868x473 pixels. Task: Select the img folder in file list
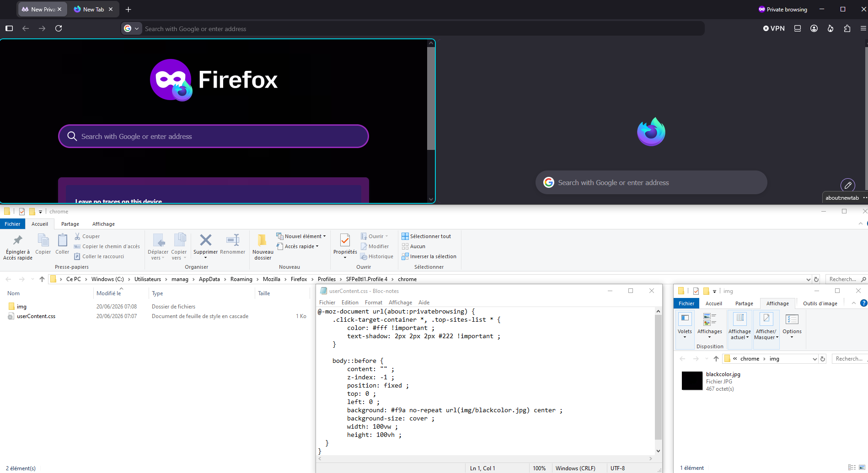(x=21, y=307)
